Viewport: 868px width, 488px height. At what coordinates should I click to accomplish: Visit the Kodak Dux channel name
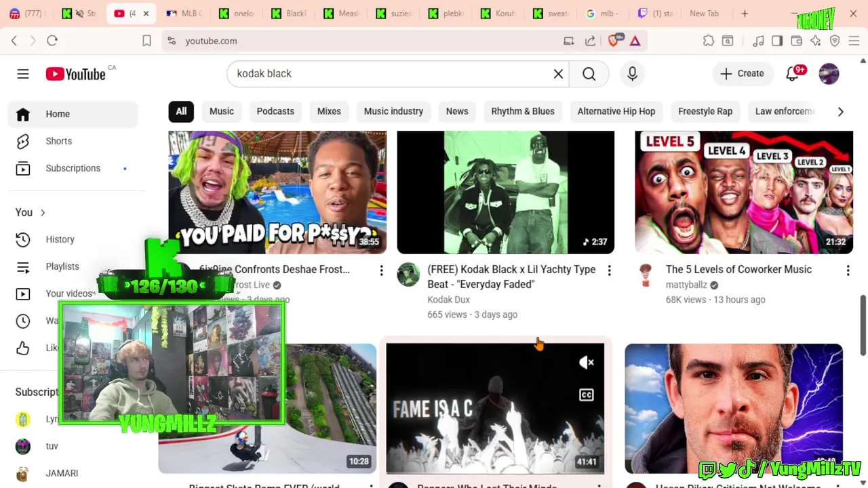[448, 300]
